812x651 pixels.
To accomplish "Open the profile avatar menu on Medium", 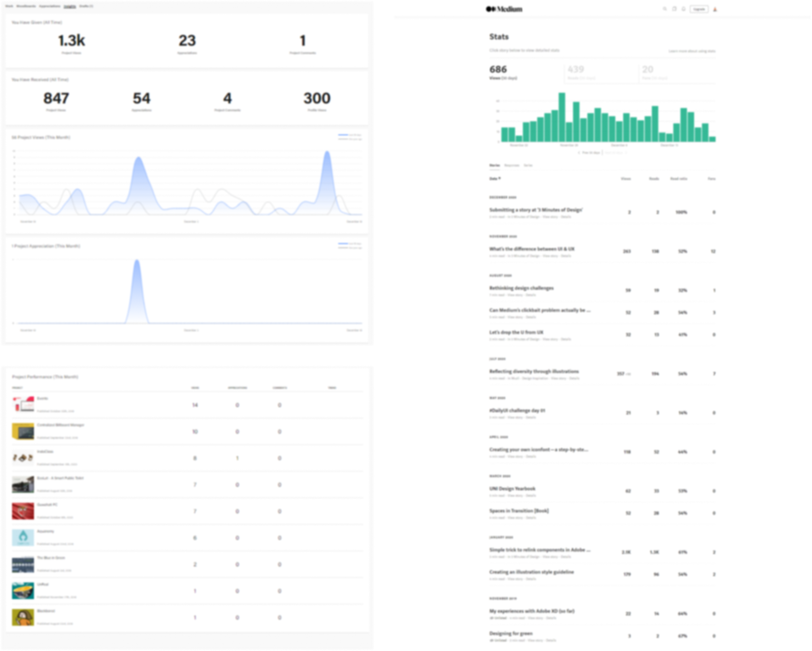I will point(715,9).
